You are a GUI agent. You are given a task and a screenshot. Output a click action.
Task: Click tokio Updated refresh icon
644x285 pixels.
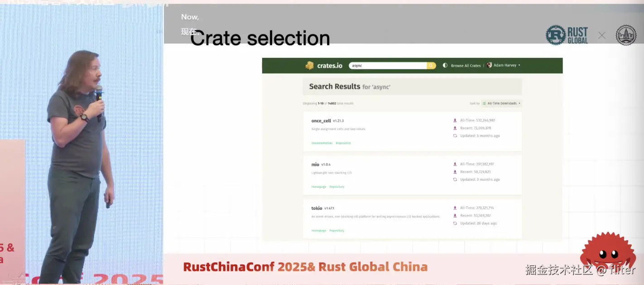(455, 223)
